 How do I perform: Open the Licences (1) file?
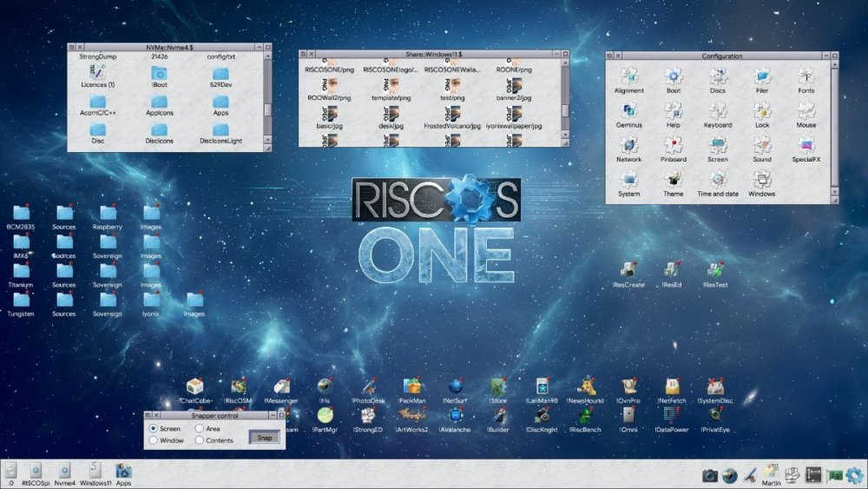[98, 76]
